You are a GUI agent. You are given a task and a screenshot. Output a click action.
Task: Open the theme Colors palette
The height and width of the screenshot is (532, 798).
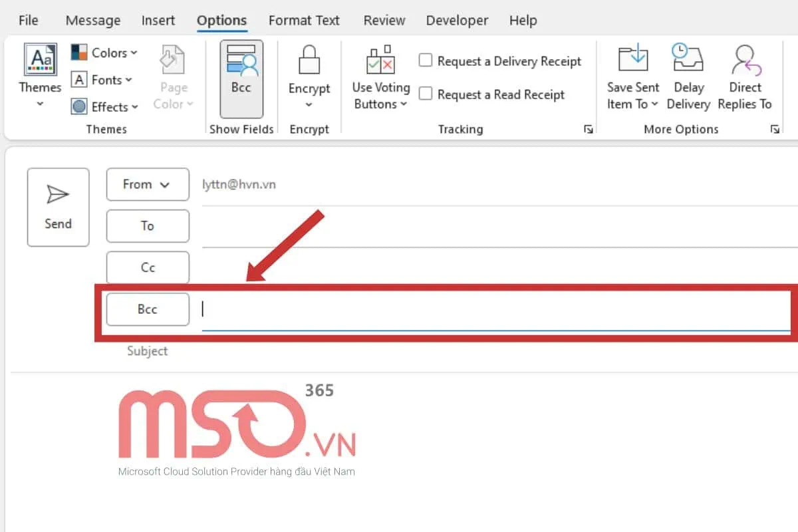point(104,53)
